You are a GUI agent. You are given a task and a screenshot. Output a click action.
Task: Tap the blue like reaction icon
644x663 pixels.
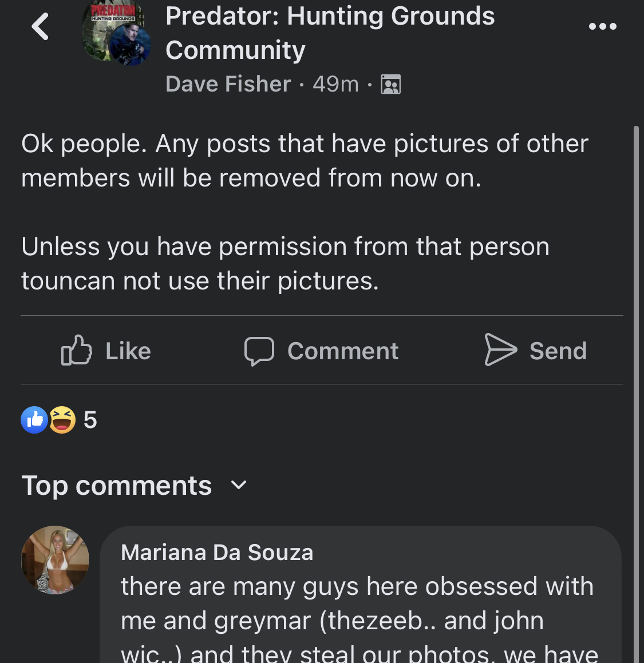tap(34, 420)
